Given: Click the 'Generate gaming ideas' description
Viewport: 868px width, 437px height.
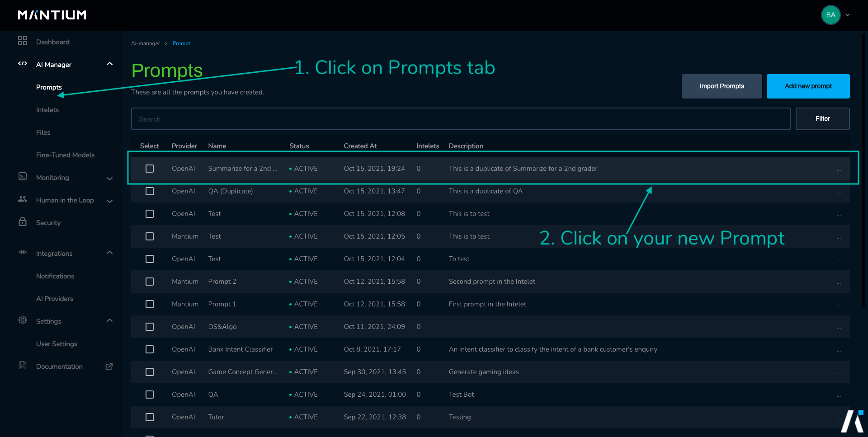Looking at the screenshot, I should click(x=484, y=372).
